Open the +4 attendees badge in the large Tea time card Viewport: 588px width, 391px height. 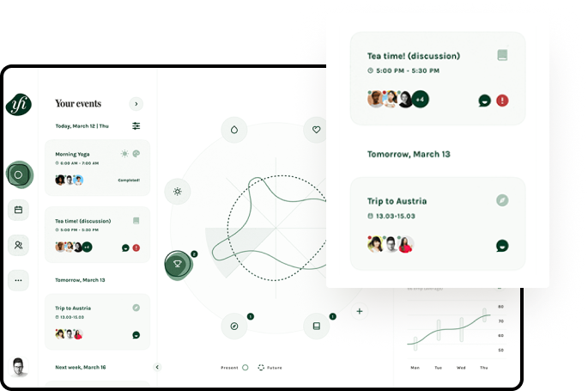[x=420, y=99]
